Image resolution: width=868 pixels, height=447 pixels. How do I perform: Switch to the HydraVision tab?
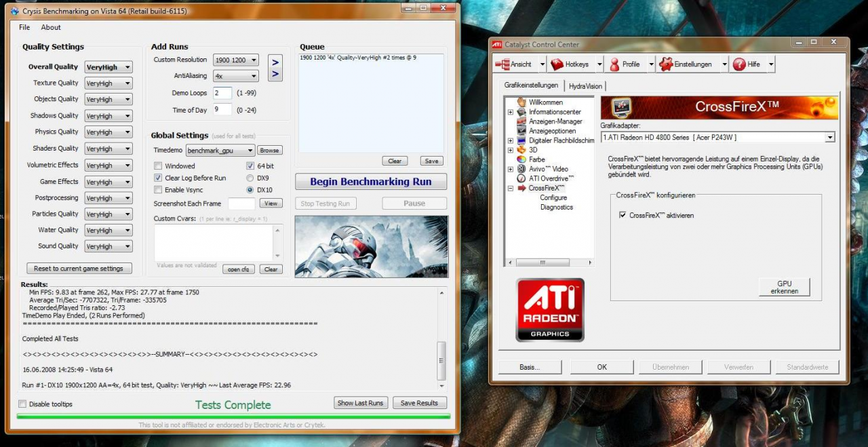[586, 86]
